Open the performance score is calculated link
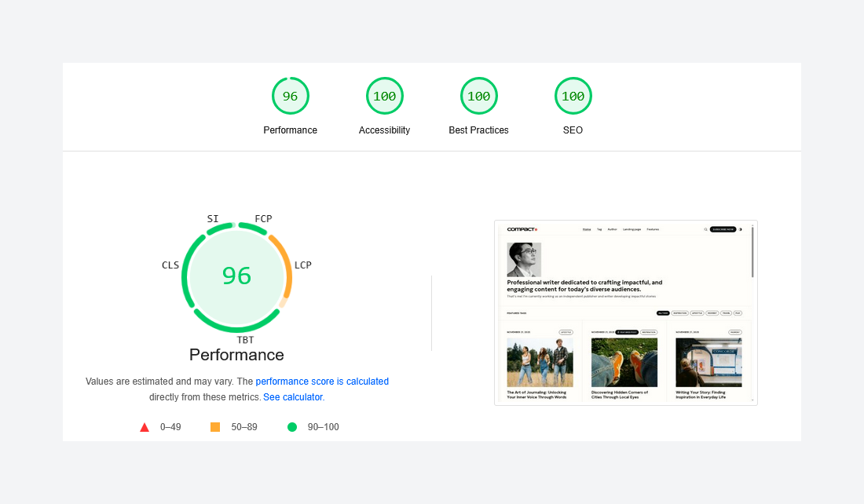Viewport: 864px width, 504px height. (323, 381)
